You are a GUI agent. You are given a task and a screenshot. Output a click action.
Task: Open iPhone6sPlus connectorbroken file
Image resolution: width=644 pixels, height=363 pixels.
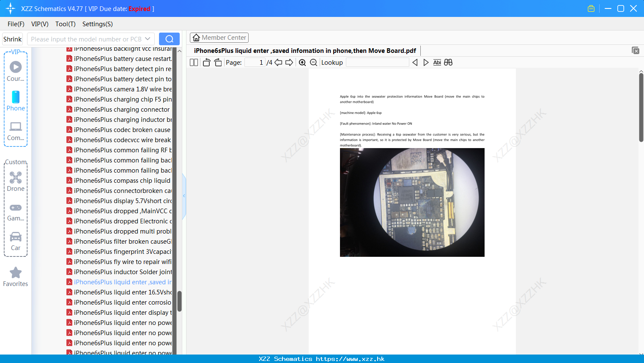click(119, 191)
